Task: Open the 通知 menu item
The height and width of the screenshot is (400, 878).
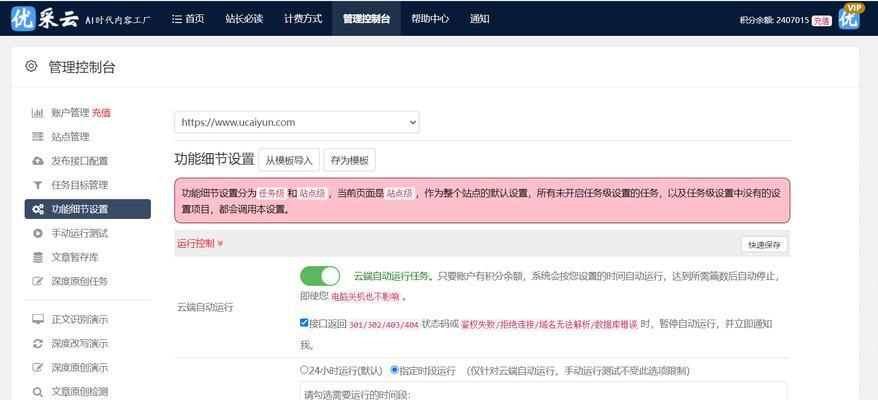Action: (480, 18)
